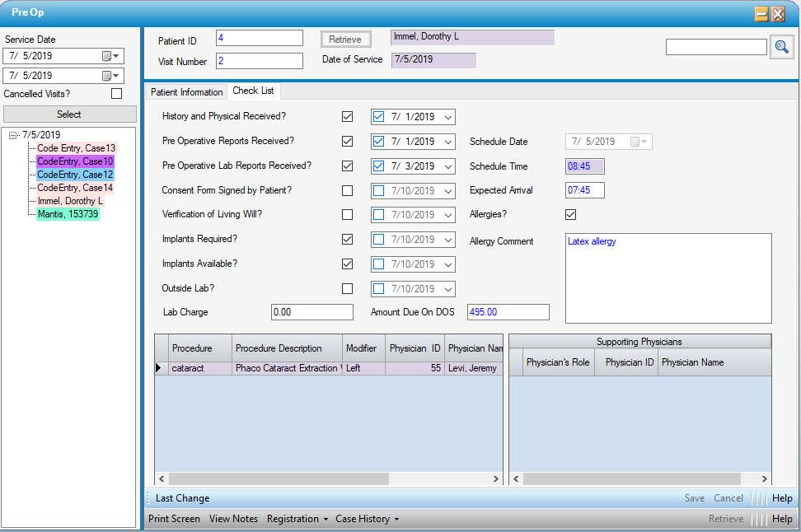This screenshot has width=801, height=532.
Task: Minimize the Pre Op window
Action: [x=762, y=13]
